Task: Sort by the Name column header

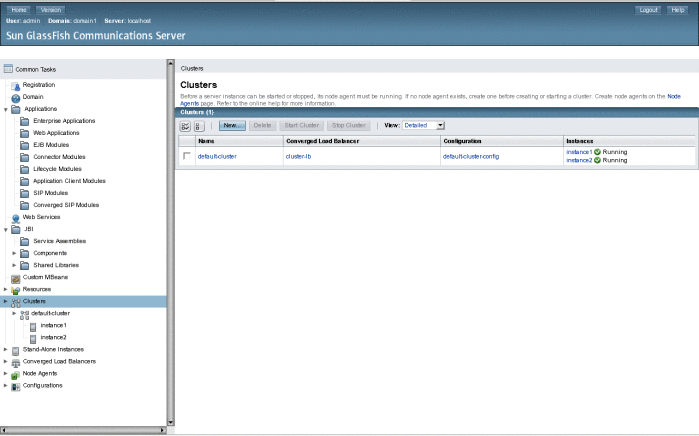Action: coord(206,141)
